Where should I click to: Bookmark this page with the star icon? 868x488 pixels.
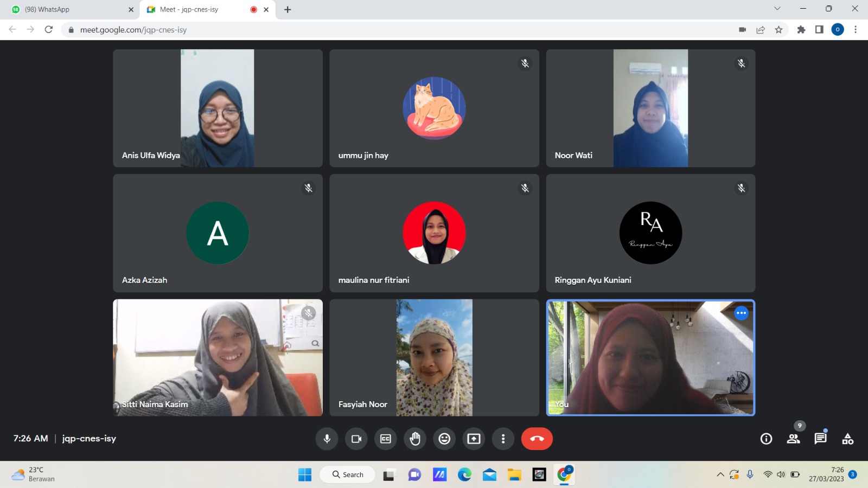[x=778, y=30]
